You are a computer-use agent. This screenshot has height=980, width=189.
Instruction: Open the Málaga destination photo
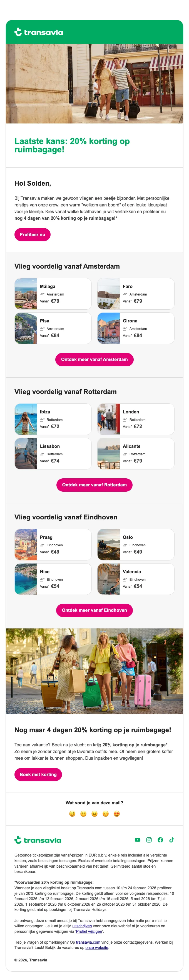tap(26, 294)
